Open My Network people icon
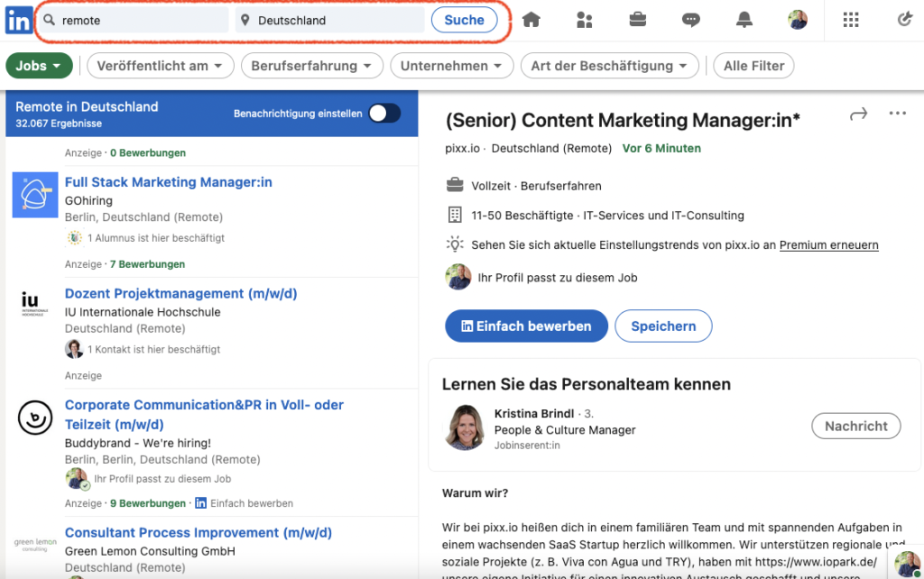The image size is (924, 579). click(x=584, y=21)
